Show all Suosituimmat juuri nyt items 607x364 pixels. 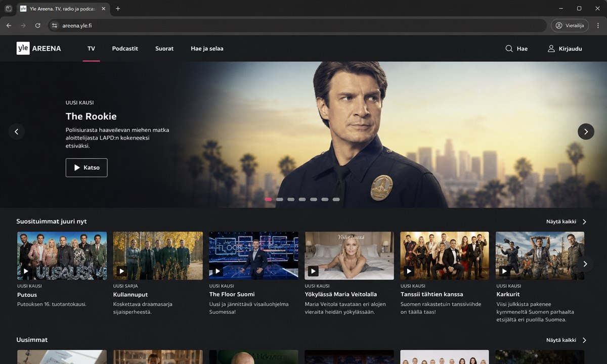567,221
